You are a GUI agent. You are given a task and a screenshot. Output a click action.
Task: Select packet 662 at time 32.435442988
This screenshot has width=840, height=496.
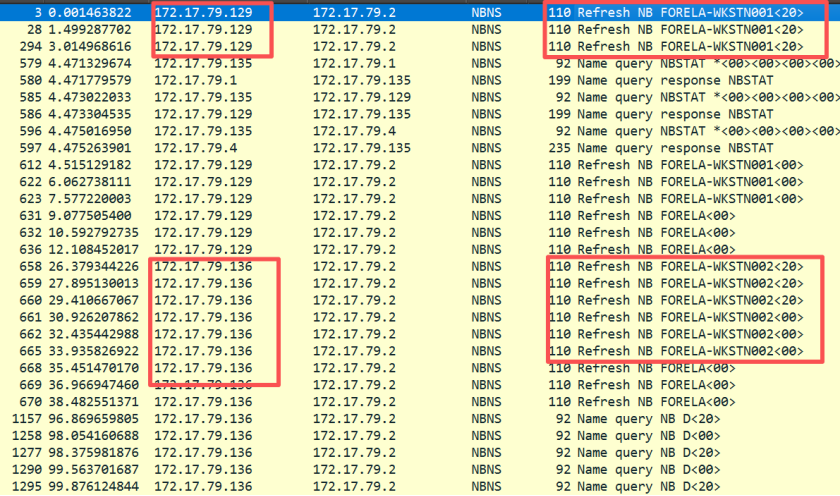tap(420, 334)
